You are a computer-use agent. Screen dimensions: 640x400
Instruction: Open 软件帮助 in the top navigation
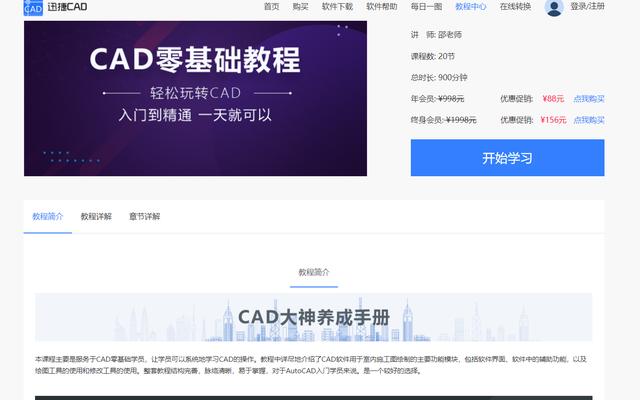(x=382, y=7)
